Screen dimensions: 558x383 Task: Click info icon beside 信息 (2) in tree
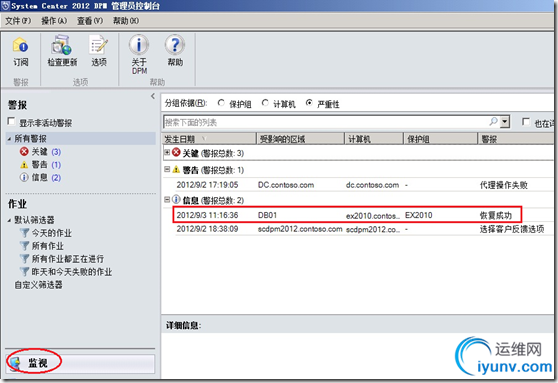pyautogui.click(x=24, y=177)
